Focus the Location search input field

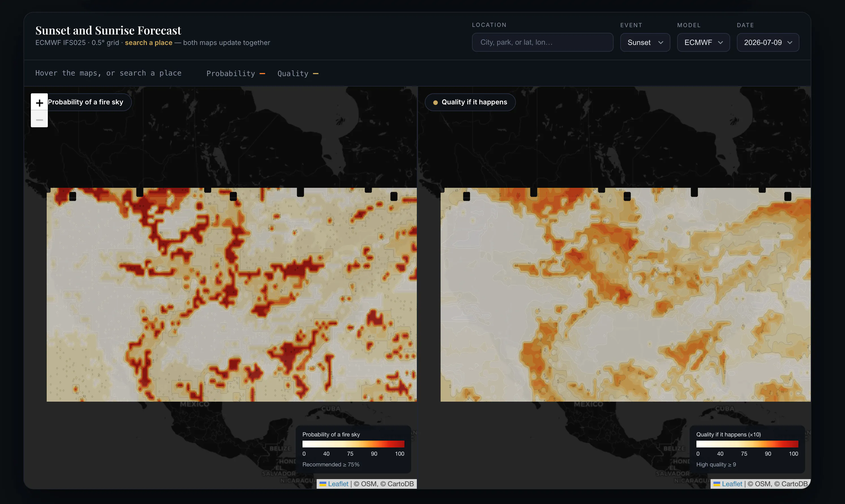(542, 42)
